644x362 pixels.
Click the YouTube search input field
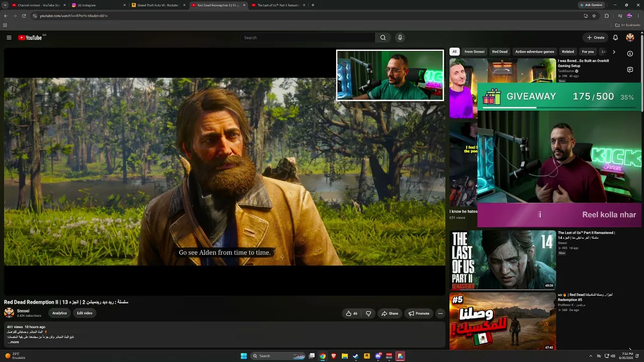coord(308,38)
